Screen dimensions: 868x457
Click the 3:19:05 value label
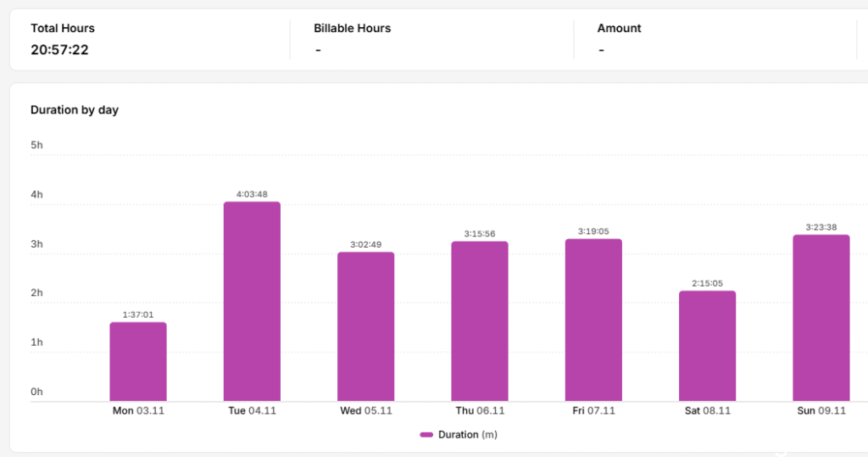(x=593, y=231)
